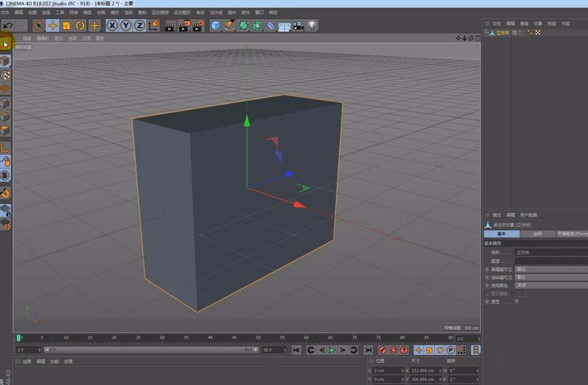Select the Rotate tool

80,26
